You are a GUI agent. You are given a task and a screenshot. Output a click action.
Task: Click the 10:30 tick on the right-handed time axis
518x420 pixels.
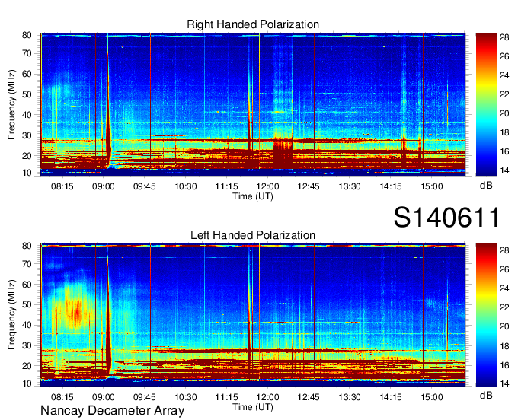pyautogui.click(x=186, y=186)
